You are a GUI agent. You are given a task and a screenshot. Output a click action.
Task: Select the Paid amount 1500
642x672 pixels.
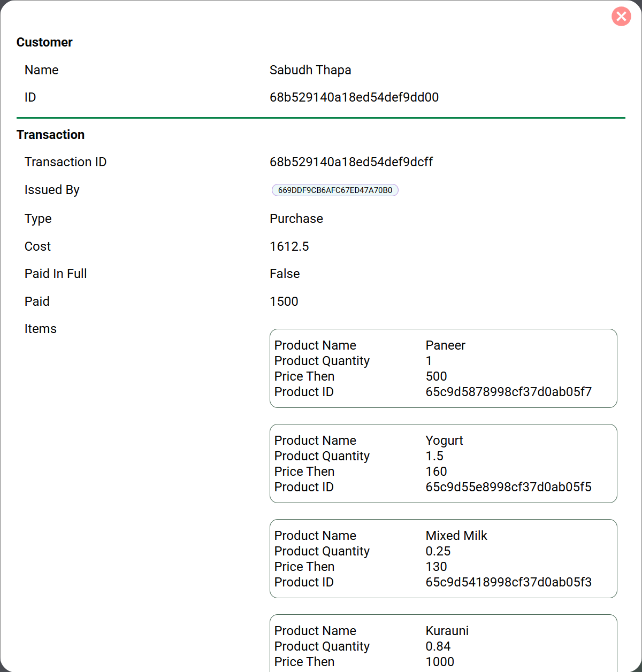pos(284,302)
